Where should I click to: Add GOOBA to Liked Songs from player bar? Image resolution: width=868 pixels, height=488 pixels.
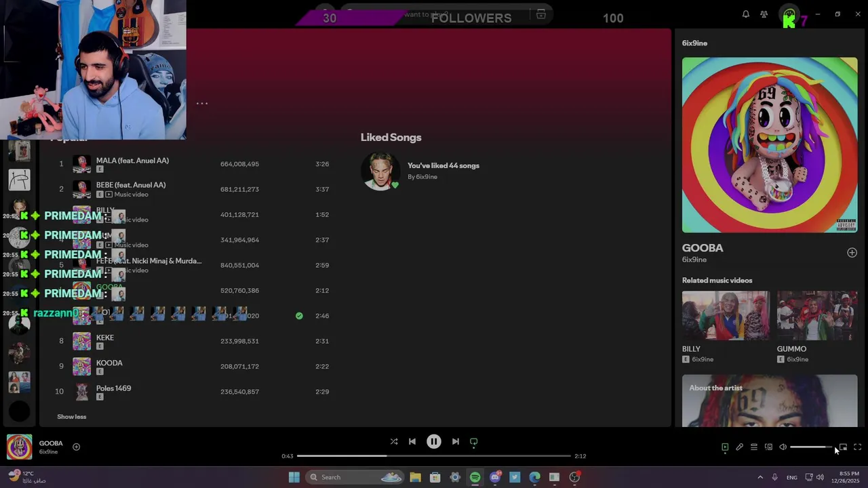[x=77, y=447]
